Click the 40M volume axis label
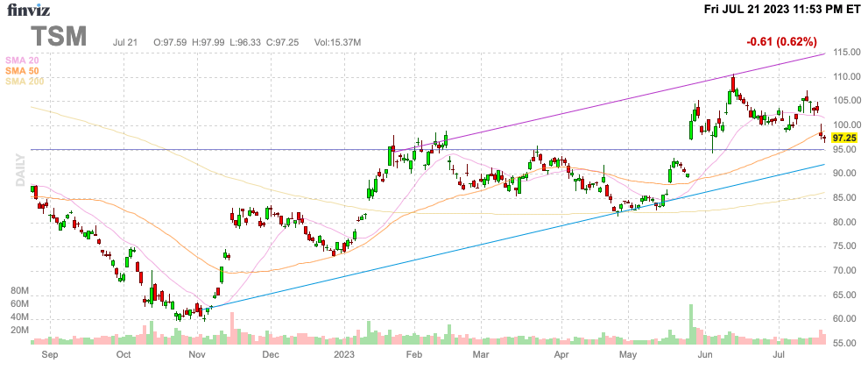Image resolution: width=868 pixels, height=370 pixels. tap(19, 317)
